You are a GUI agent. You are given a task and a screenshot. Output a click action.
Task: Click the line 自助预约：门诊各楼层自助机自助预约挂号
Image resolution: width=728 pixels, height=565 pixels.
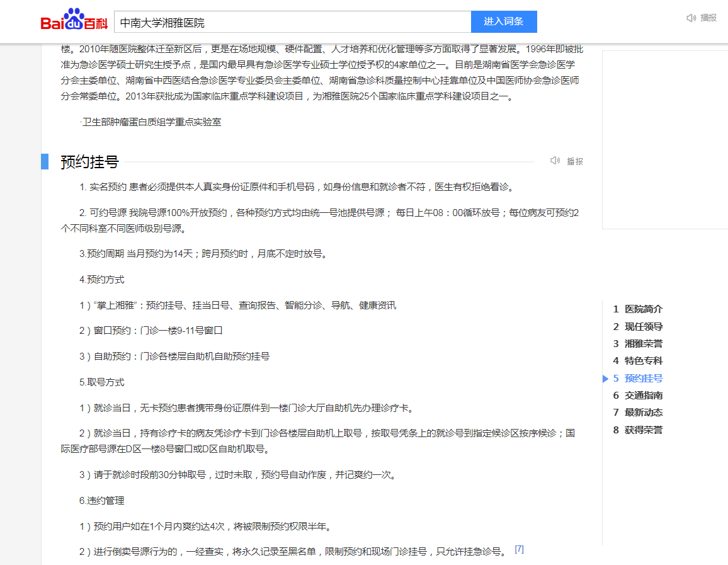(174, 357)
